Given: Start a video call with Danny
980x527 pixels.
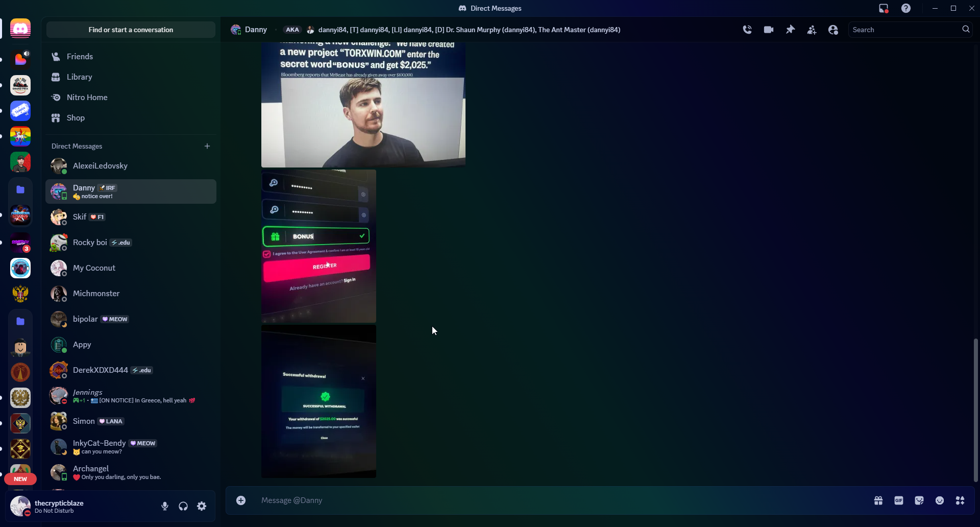Looking at the screenshot, I should tap(769, 30).
